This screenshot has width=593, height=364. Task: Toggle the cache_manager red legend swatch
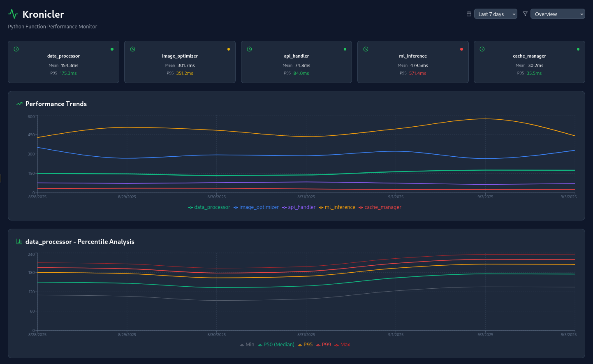pos(361,207)
